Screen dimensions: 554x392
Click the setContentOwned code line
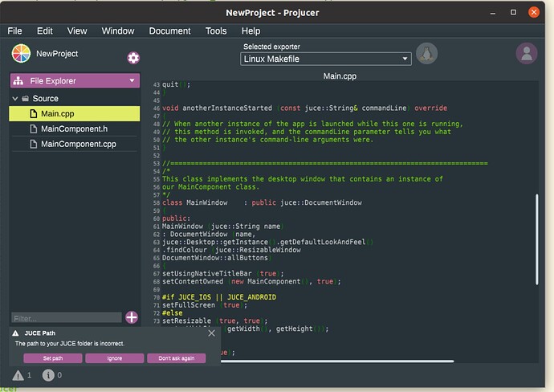point(251,282)
